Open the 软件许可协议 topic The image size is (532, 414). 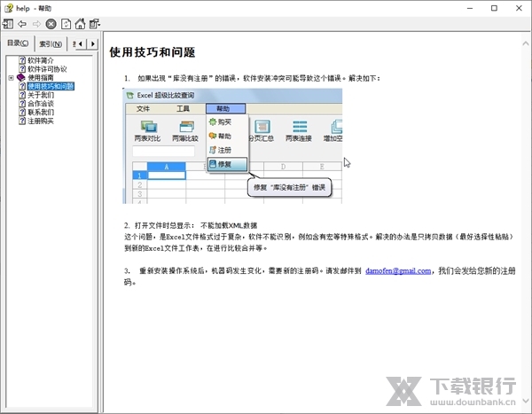[47, 69]
